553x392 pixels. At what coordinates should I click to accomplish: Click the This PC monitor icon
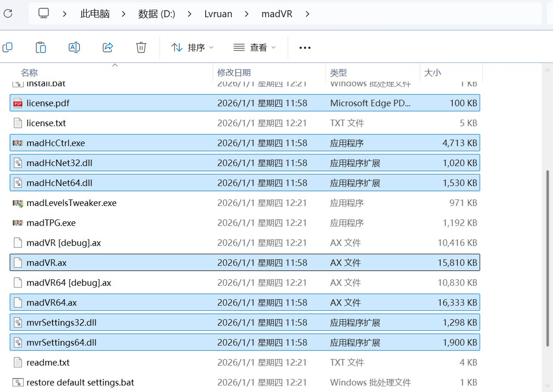[x=44, y=13]
